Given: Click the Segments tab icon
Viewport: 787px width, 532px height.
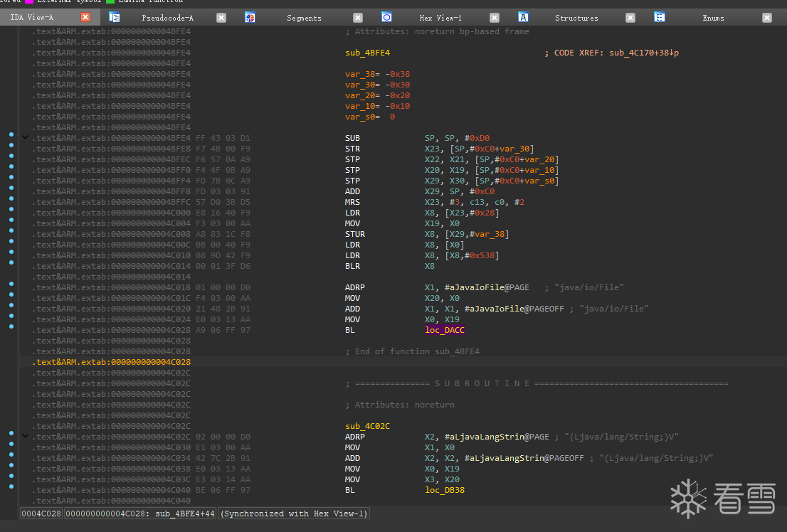Looking at the screenshot, I should point(250,18).
